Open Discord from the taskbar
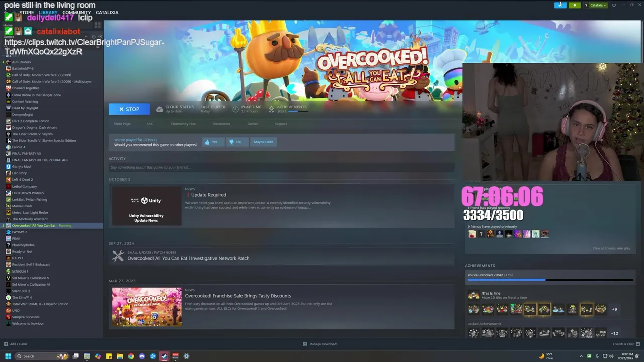Viewport: 644px width, 362px height. coord(142,356)
